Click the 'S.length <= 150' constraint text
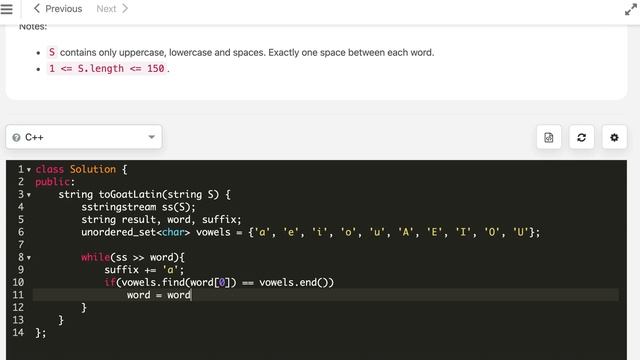The image size is (640, 360). click(x=107, y=69)
